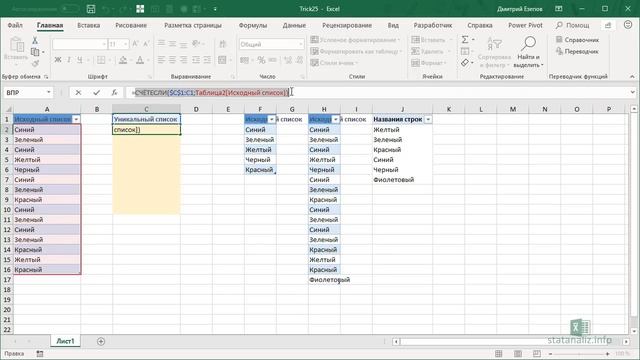Open the filter dropdown in column H header
Image resolution: width=640 pixels, height=360 pixels.
click(336, 119)
